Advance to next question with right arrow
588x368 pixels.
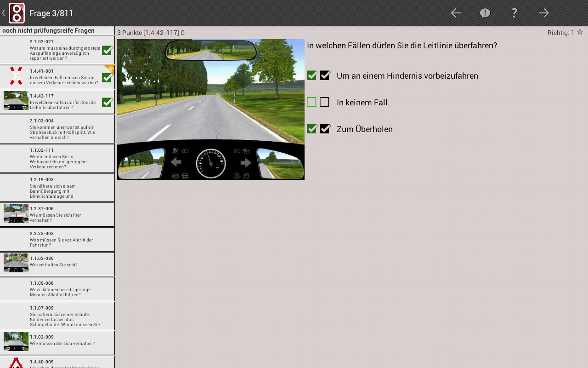[x=544, y=13]
